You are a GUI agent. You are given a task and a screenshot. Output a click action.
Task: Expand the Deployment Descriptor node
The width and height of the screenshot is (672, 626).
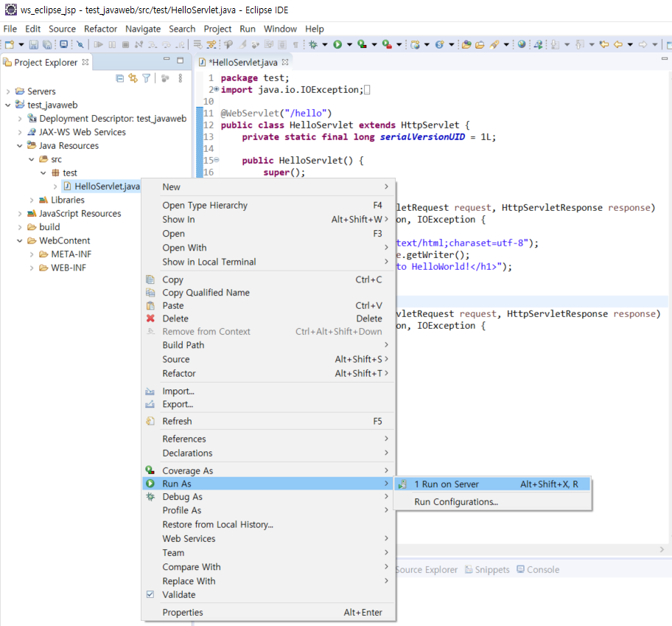point(20,119)
